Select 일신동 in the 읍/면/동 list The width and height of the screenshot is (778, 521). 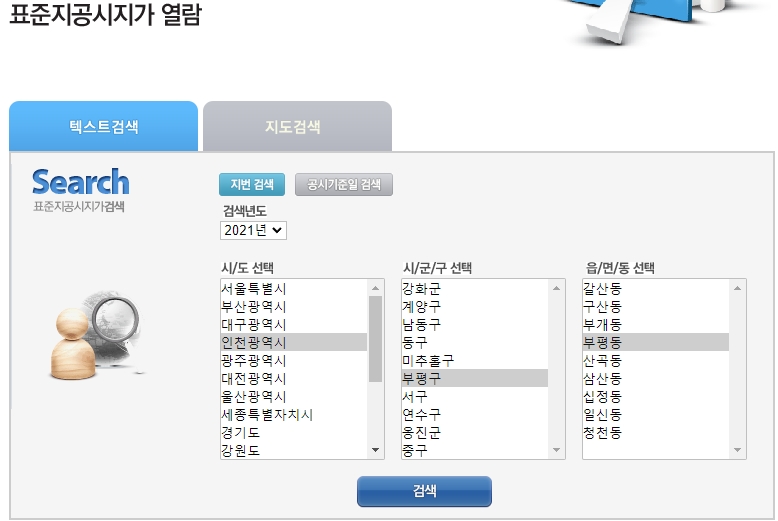coord(656,414)
